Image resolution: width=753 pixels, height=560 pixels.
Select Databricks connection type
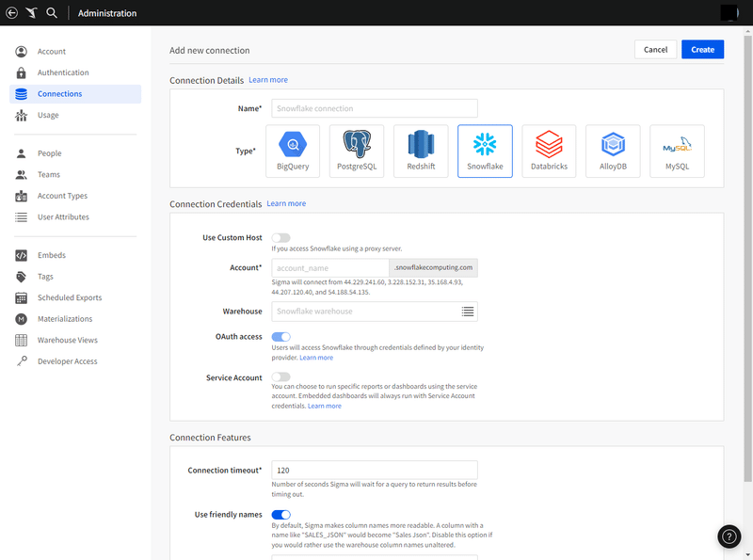549,152
